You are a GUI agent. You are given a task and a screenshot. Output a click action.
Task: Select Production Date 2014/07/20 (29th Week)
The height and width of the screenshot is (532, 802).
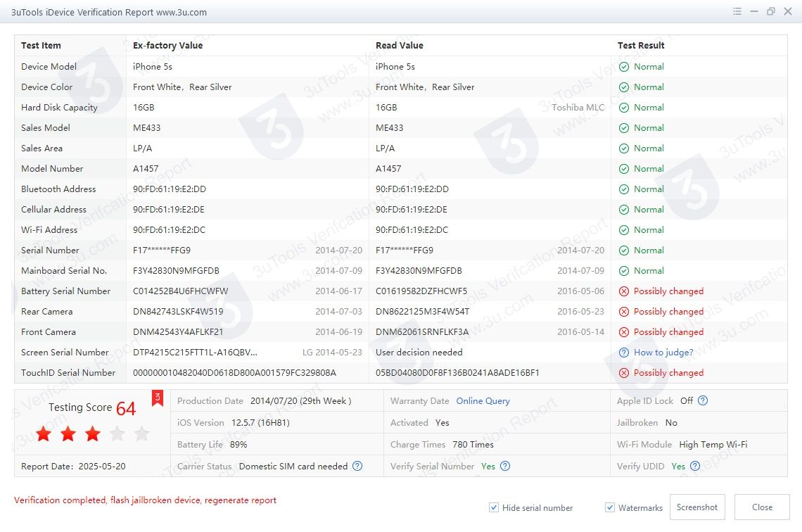301,401
